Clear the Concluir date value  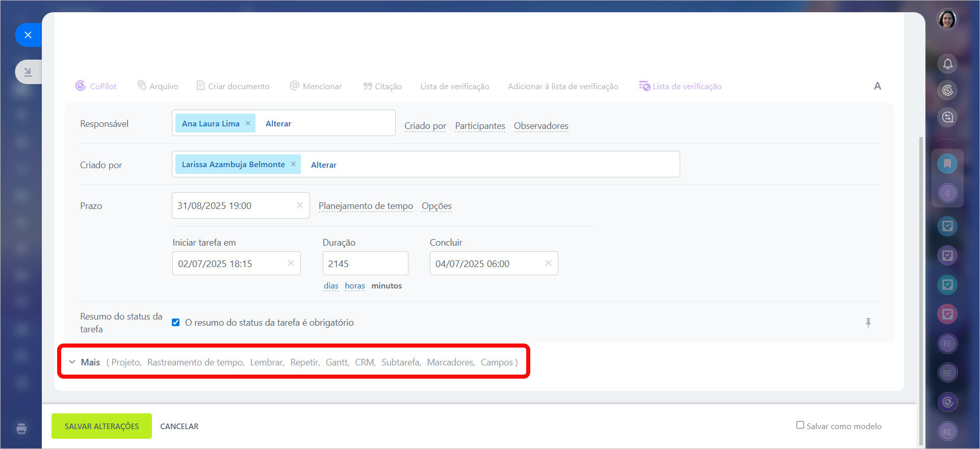(548, 263)
